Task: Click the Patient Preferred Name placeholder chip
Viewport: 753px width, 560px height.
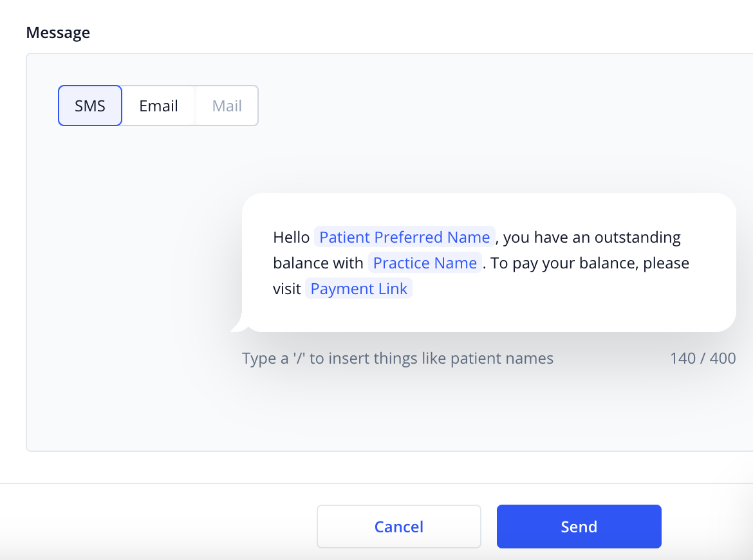Action: pos(404,237)
